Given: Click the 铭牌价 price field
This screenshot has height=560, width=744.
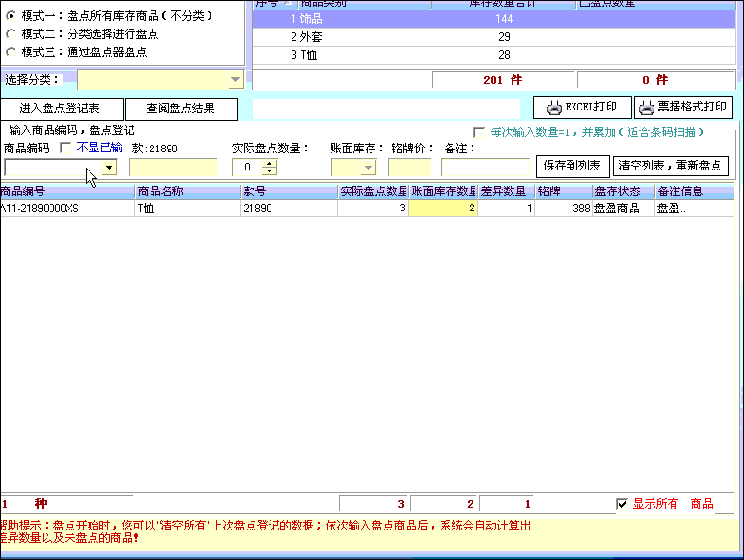Looking at the screenshot, I should [x=409, y=168].
